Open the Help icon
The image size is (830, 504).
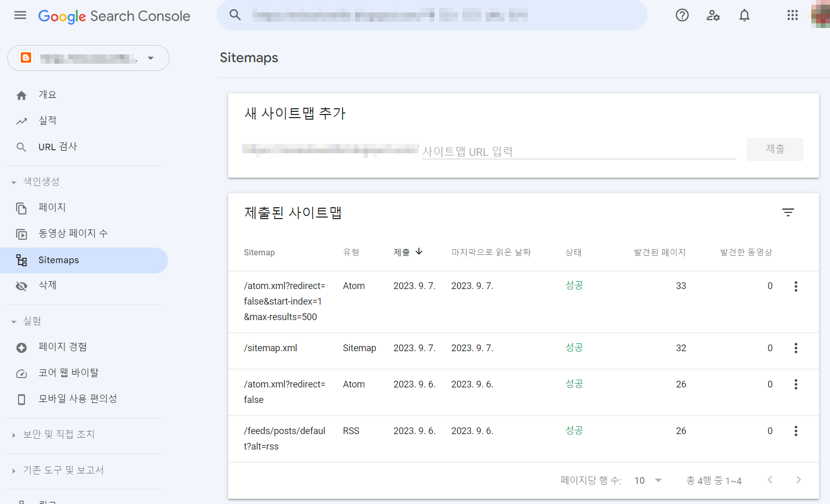(682, 15)
